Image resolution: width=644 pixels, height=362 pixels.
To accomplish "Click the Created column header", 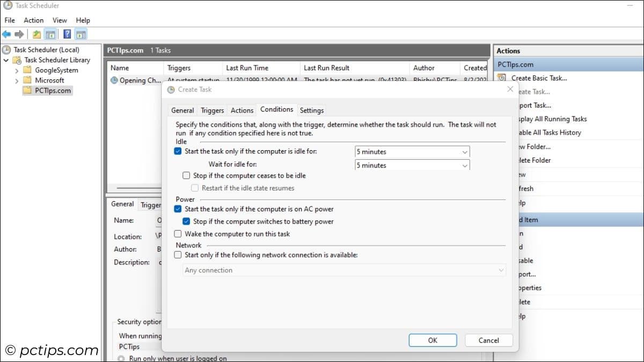I will [x=474, y=68].
